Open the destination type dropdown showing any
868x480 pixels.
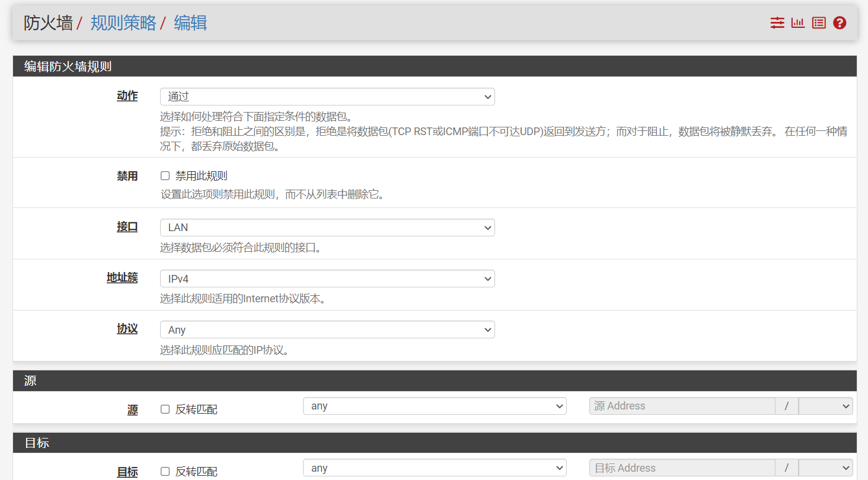pos(435,468)
